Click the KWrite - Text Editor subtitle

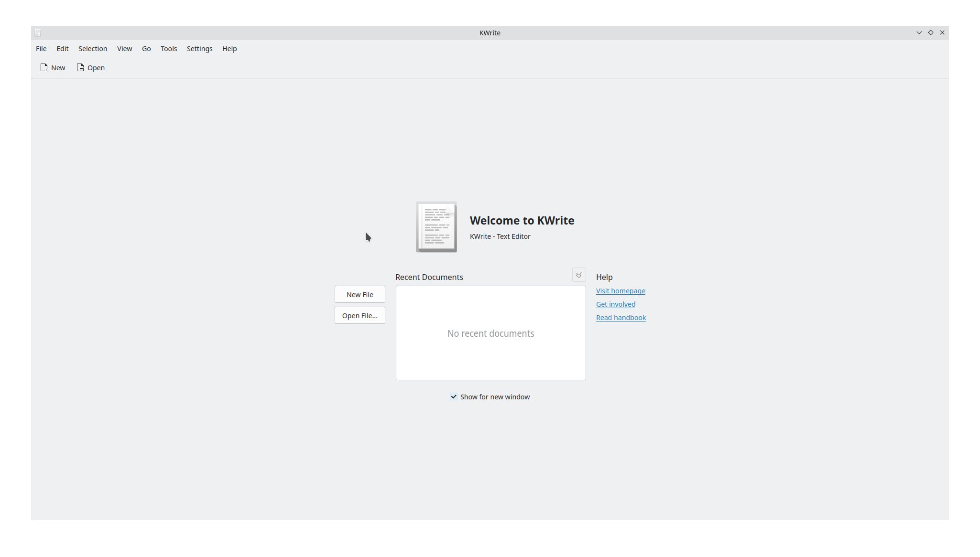pos(500,236)
